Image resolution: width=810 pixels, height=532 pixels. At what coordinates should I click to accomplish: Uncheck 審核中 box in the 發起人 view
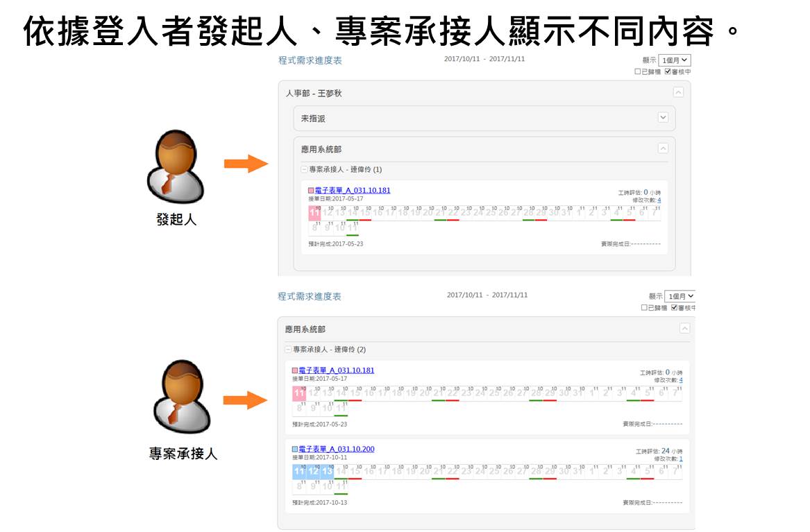(668, 71)
